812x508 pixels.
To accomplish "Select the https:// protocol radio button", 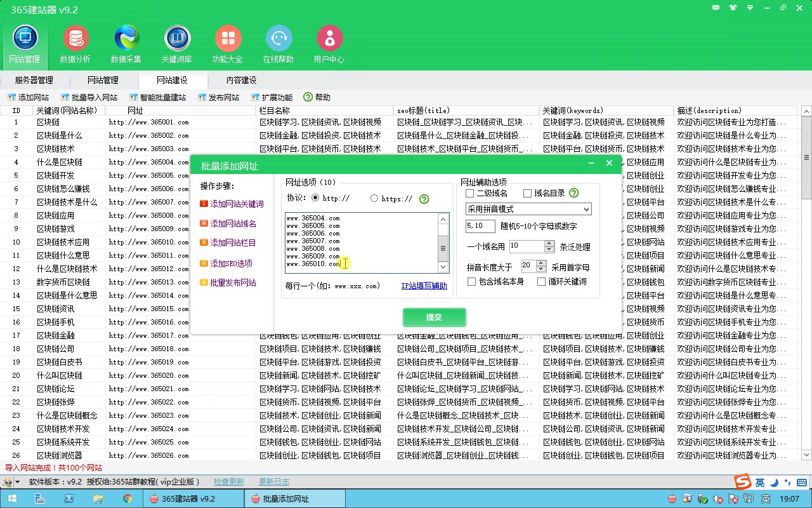I will click(x=374, y=198).
